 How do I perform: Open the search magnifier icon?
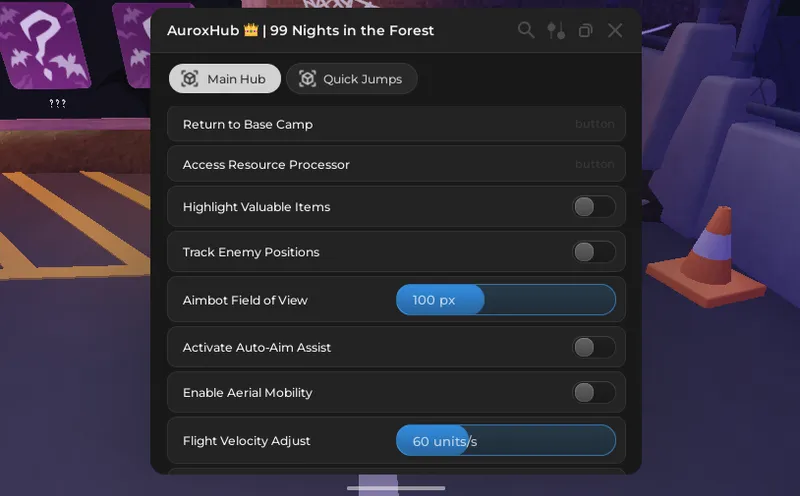pos(526,30)
